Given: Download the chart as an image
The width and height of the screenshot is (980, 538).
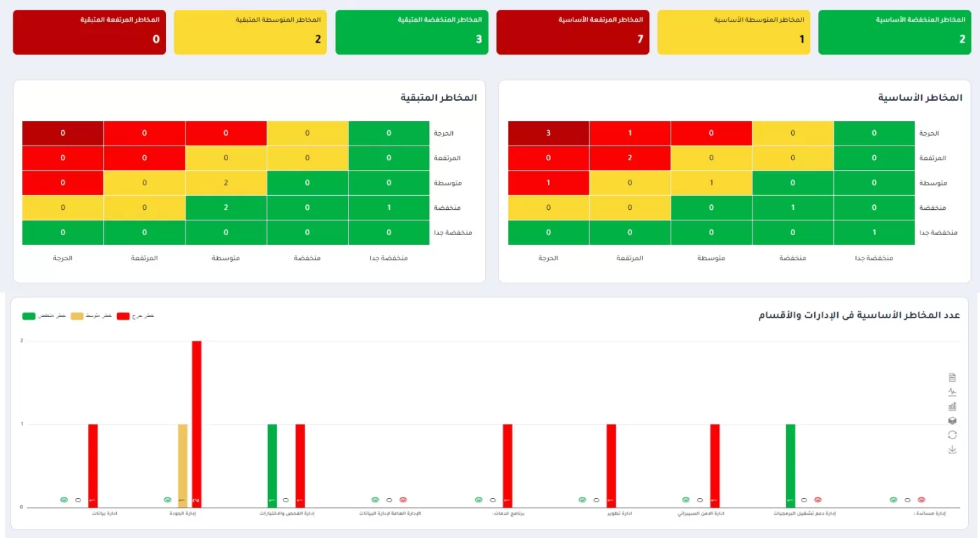Looking at the screenshot, I should pyautogui.click(x=952, y=450).
